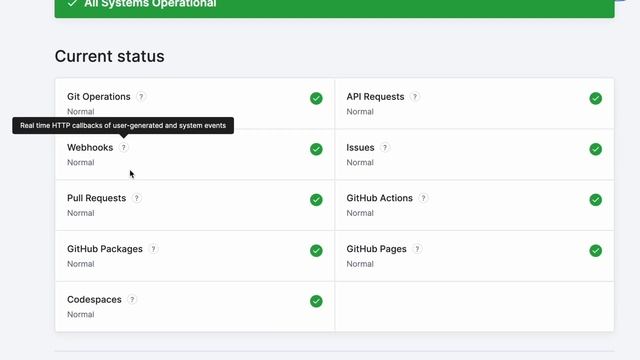The width and height of the screenshot is (640, 360).
Task: Click the question mark beside Webhooks
Action: point(123,147)
